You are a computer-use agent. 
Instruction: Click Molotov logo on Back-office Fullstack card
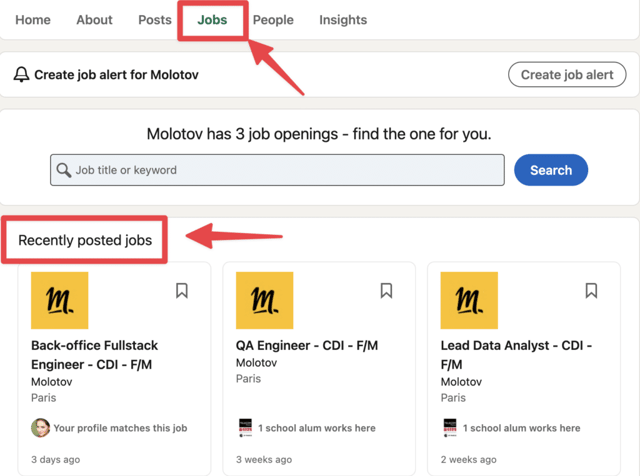coord(60,300)
